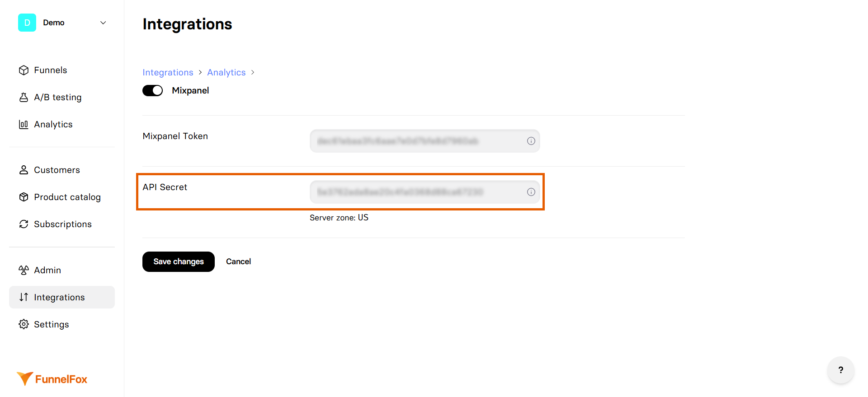Click the "Mixpanel" integration title
Viewport: 868px width, 397px height.
(x=190, y=90)
